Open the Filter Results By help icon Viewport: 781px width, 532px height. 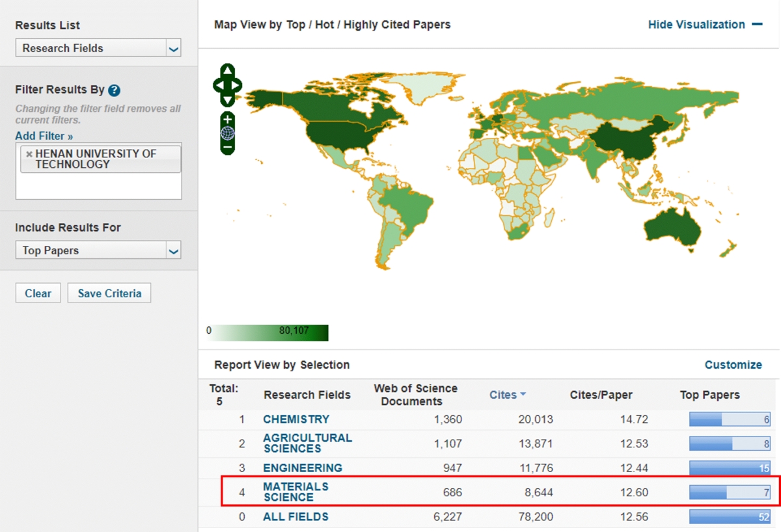115,90
